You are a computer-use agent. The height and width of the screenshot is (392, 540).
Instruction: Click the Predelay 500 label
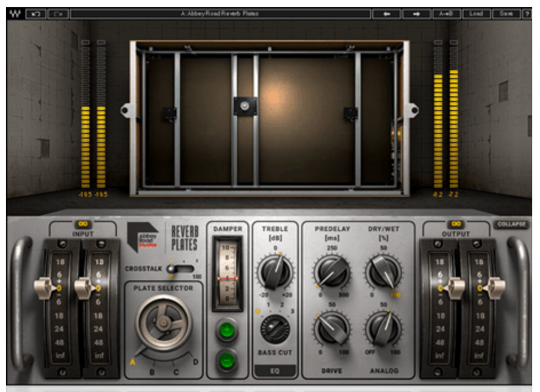(344, 295)
